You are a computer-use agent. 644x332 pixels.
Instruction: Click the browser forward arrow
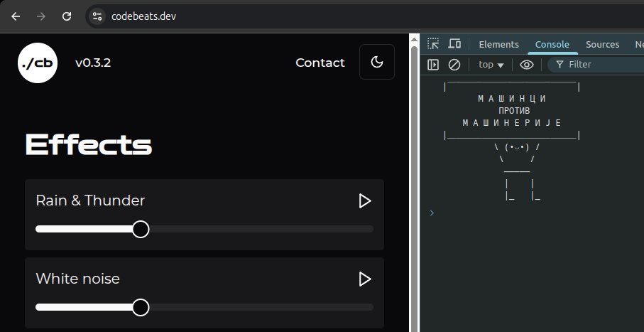point(41,16)
